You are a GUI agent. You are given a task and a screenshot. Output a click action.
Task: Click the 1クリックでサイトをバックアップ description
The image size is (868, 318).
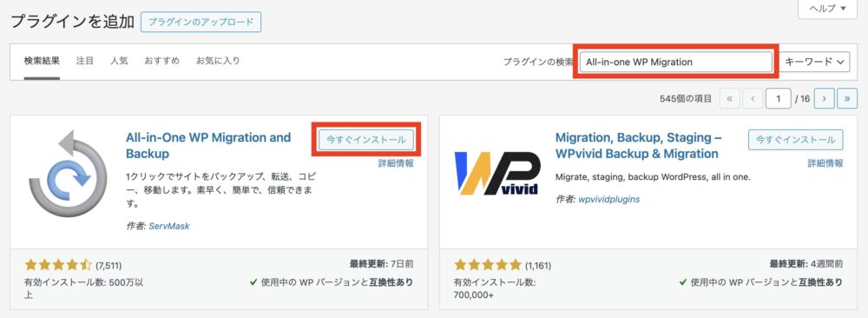[221, 190]
